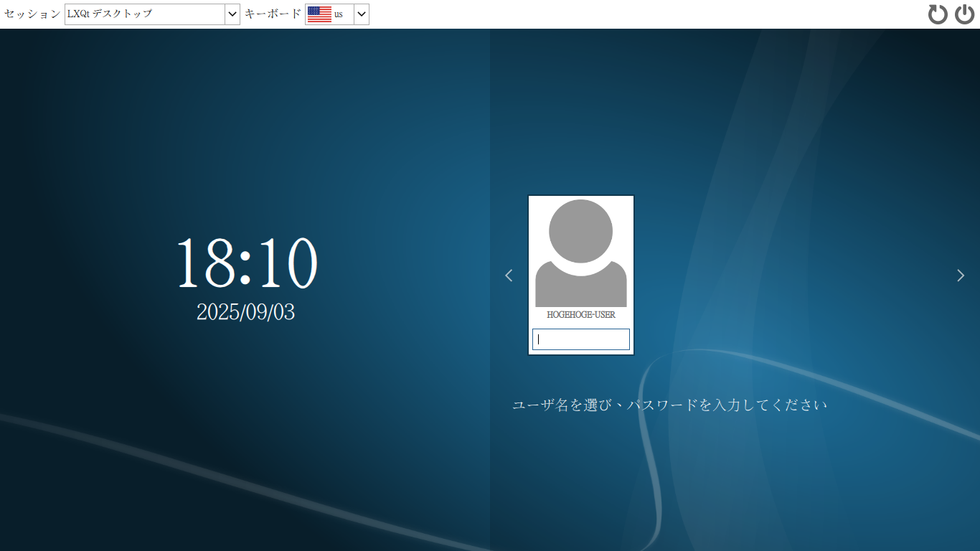
Task: Focus the password input field
Action: 581,339
